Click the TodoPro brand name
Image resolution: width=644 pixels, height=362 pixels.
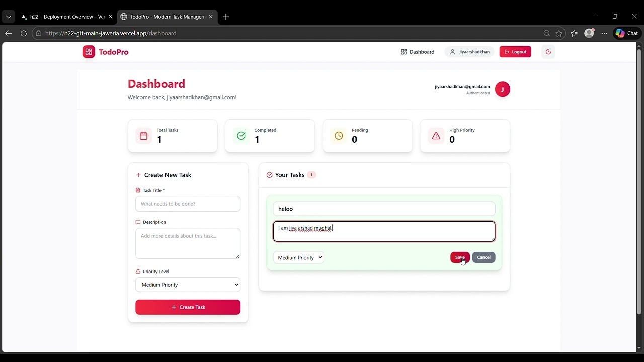pos(114,52)
